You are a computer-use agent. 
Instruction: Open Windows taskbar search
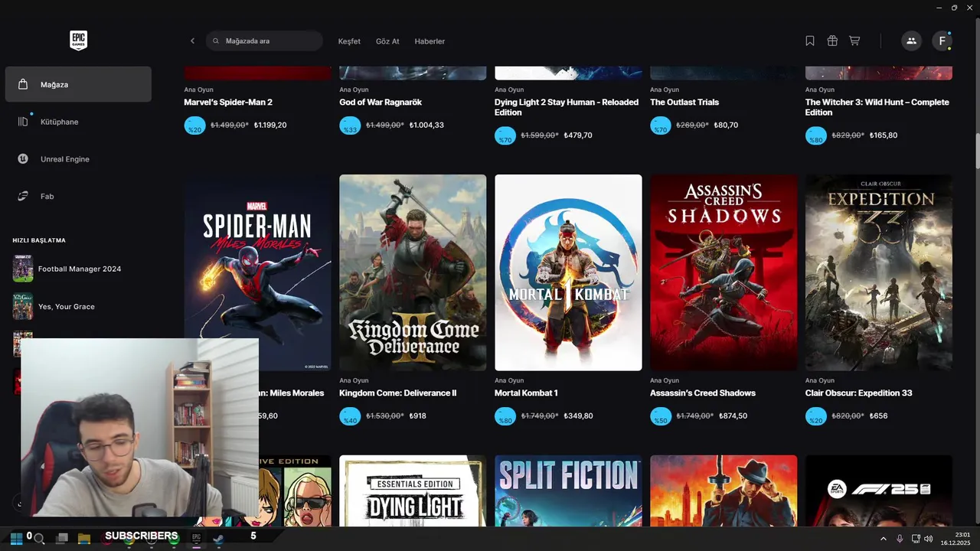tap(39, 538)
